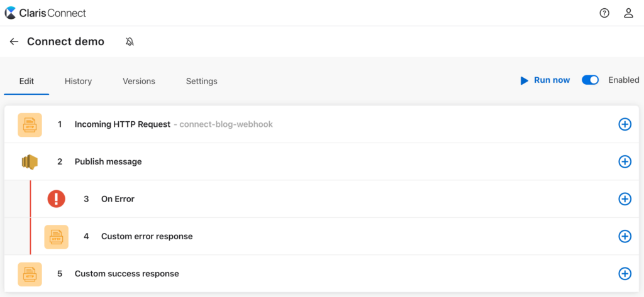Add a step after Publish message
Image resolution: width=644 pixels, height=297 pixels.
(625, 162)
